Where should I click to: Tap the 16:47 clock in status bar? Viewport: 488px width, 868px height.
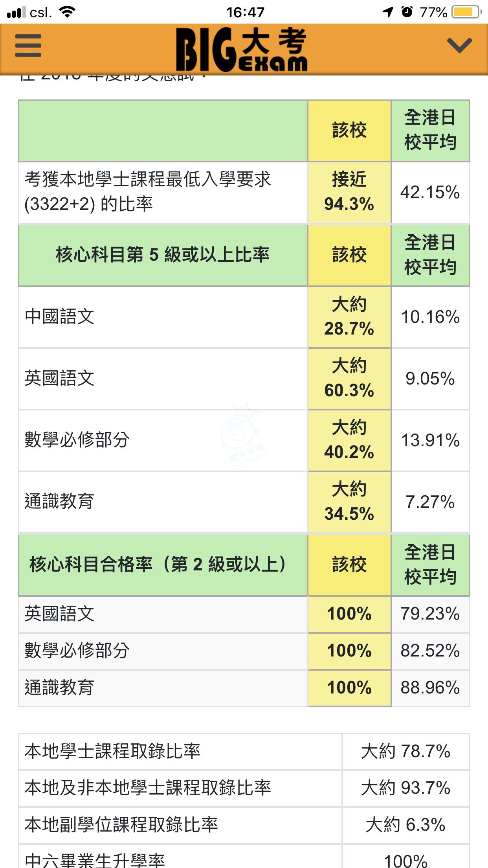pyautogui.click(x=245, y=12)
